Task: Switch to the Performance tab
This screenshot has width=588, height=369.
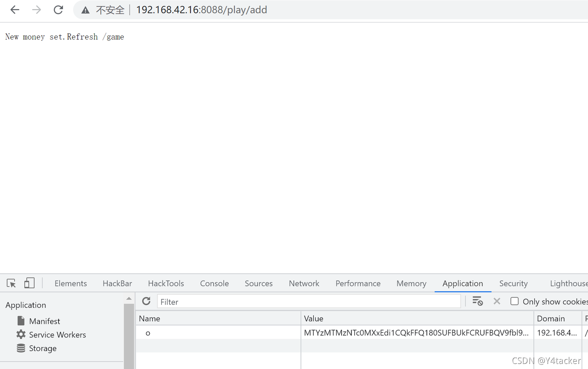Action: [x=358, y=283]
